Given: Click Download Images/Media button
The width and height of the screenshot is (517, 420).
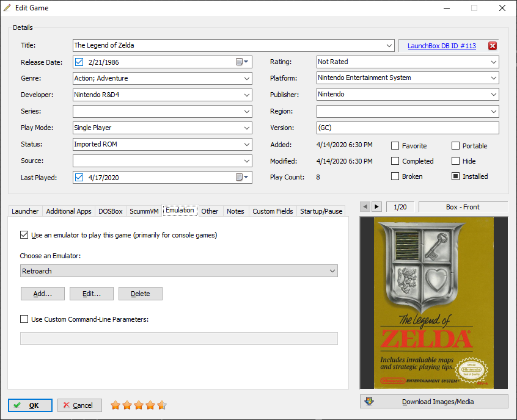Looking at the screenshot, I should [x=434, y=402].
